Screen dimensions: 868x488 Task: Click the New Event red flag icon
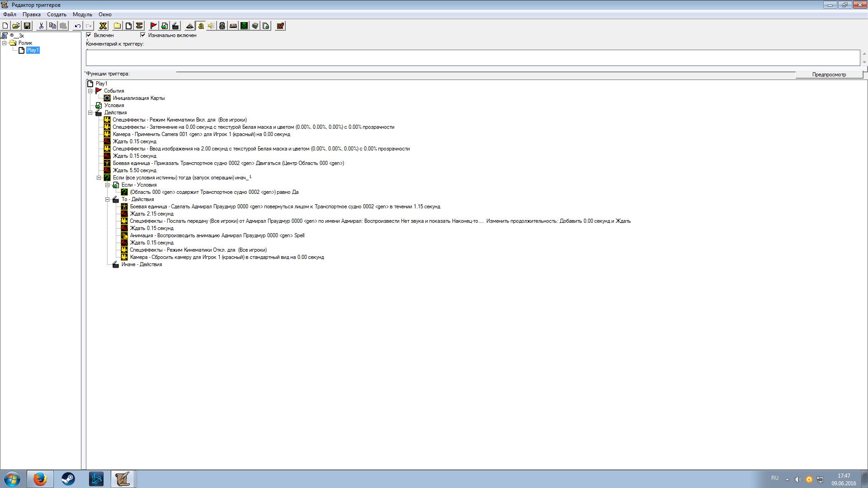point(154,26)
